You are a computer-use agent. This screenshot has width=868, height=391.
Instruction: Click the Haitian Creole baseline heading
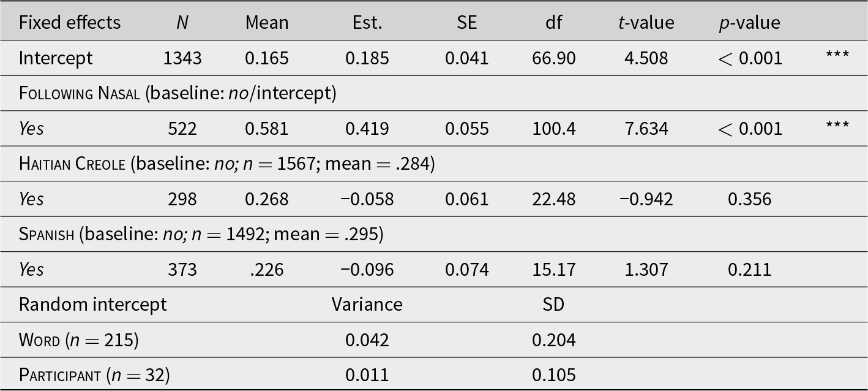pyautogui.click(x=227, y=164)
